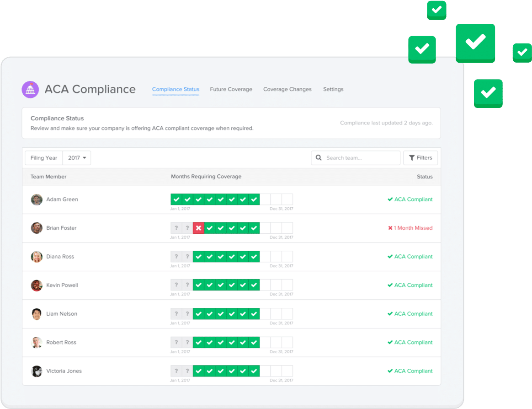Open the Future Coverage tab
Screen dimensions: 532x409
231,89
